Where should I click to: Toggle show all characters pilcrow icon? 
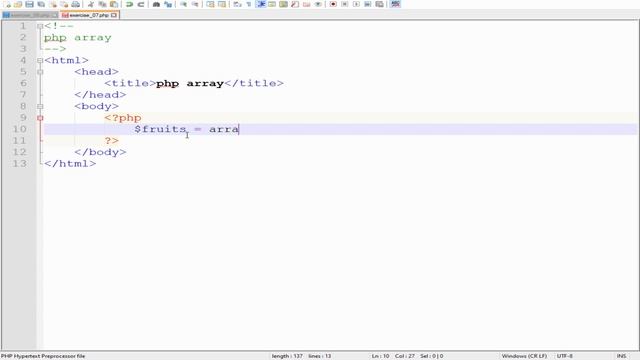click(249, 4)
